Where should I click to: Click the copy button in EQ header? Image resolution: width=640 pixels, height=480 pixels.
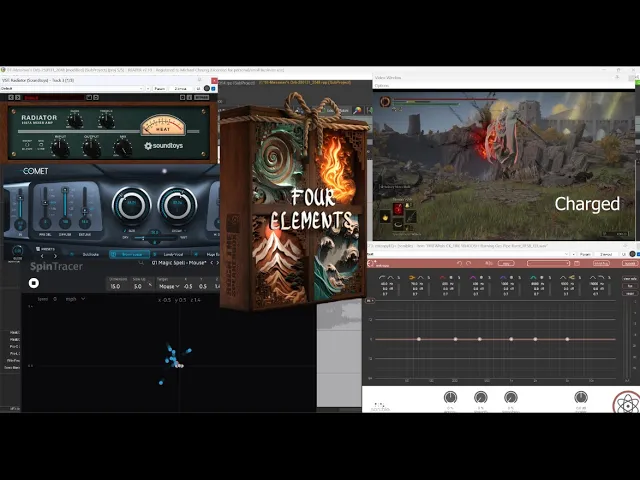pos(506,264)
